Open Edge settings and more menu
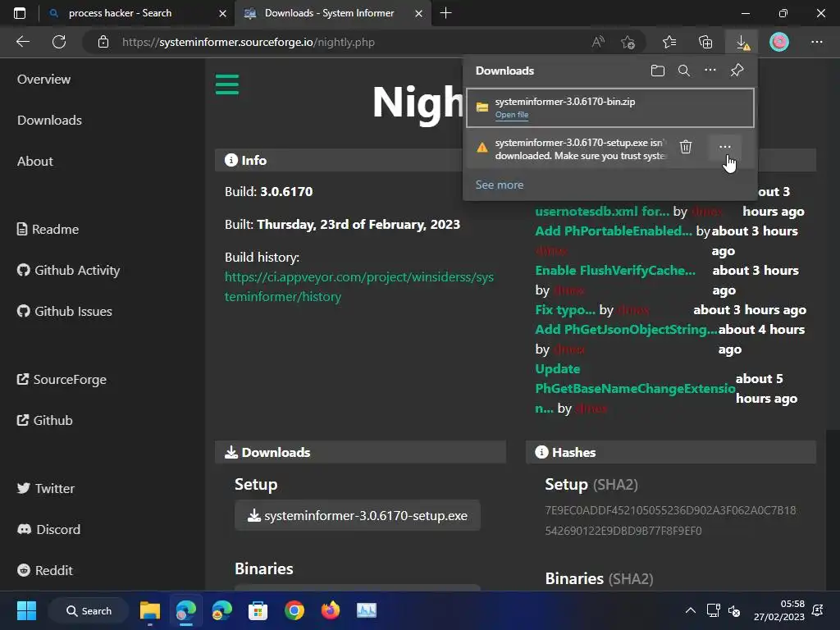 coord(816,42)
